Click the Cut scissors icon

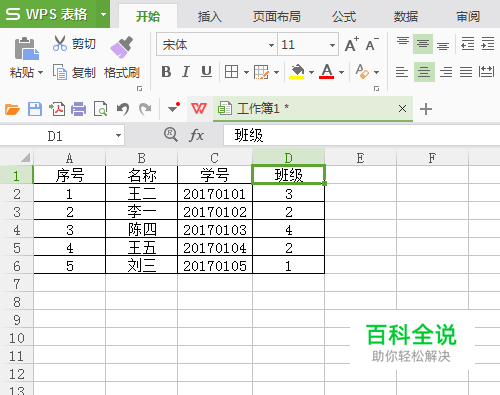pos(60,44)
